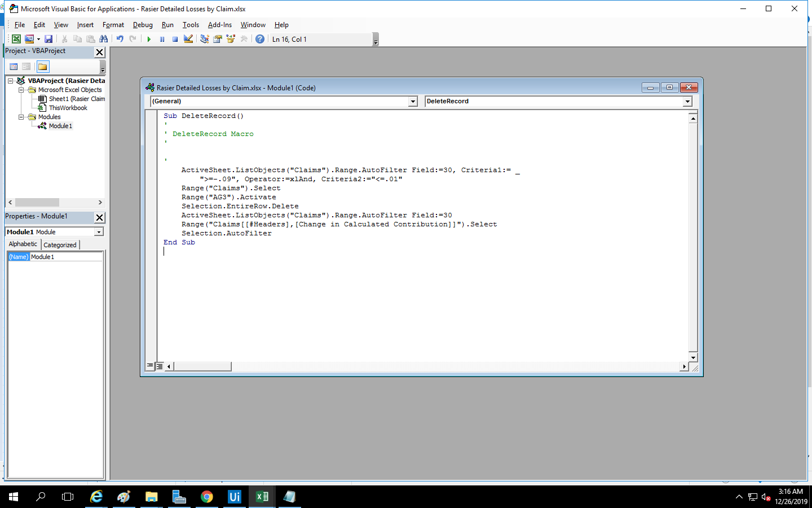The width and height of the screenshot is (812, 508).
Task: Toggle Folders view in Project panel
Action: pyautogui.click(x=43, y=67)
